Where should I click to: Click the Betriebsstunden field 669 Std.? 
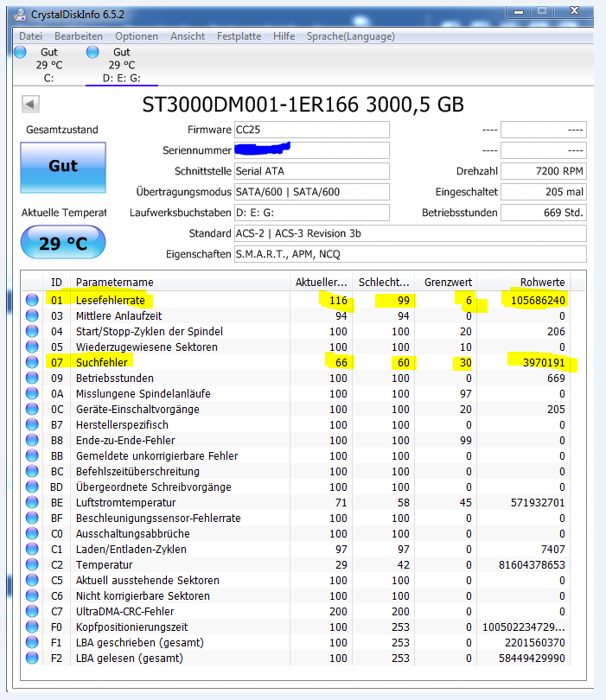pyautogui.click(x=544, y=213)
